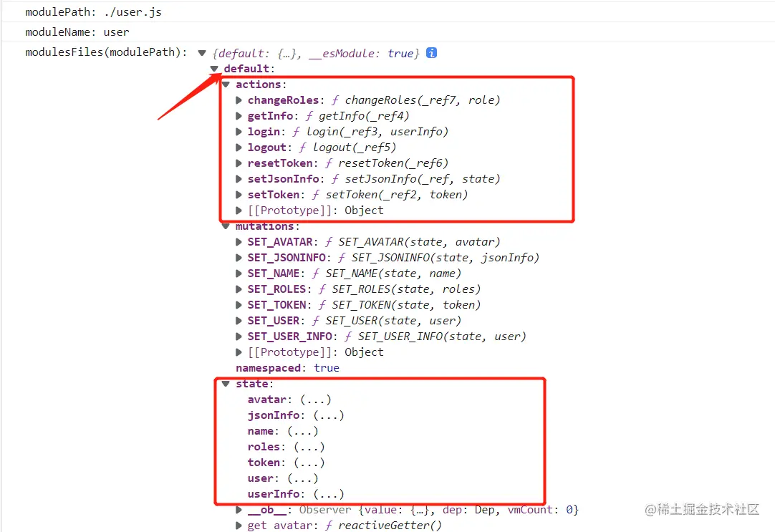
Task: Invoke getter (...) for name
Action: 302,431
